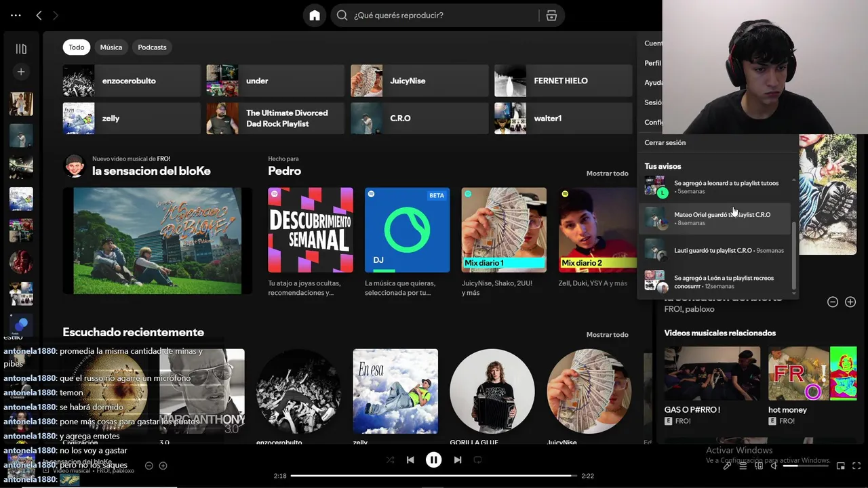Skip to the previous track
This screenshot has height=488, width=868.
410,460
